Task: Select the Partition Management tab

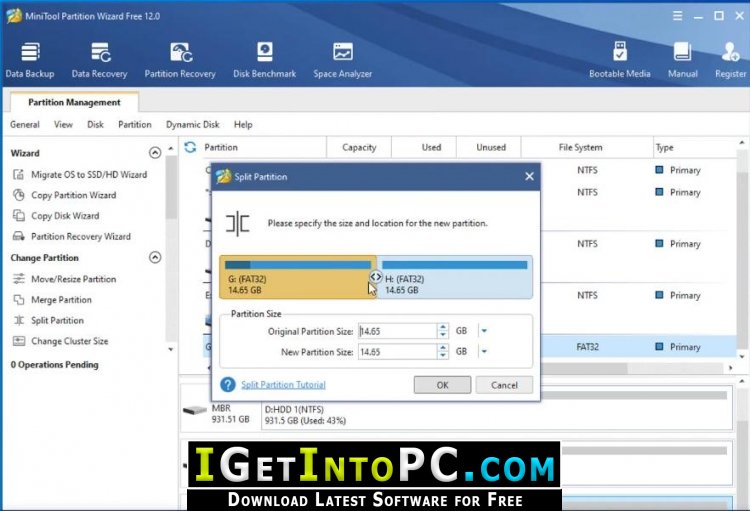Action: [74, 102]
